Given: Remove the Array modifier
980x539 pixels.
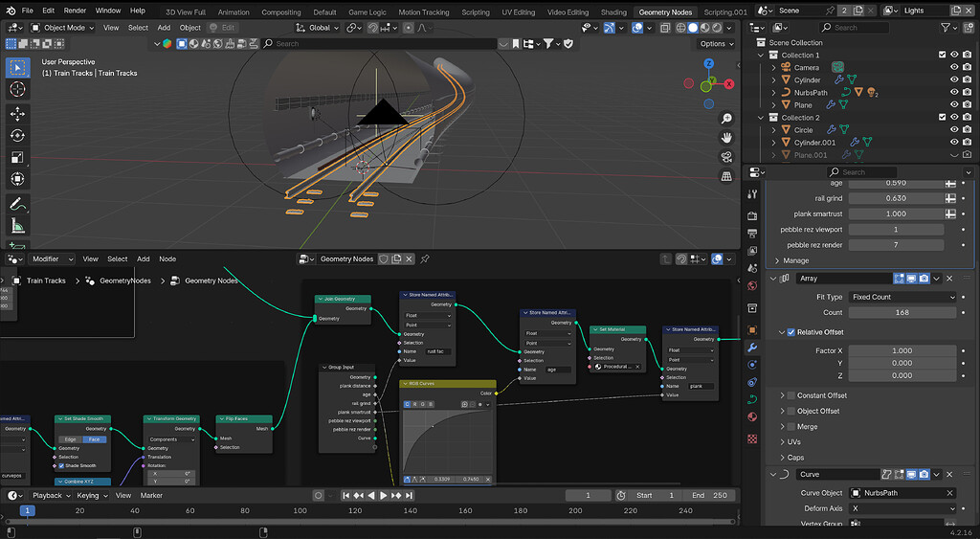Looking at the screenshot, I should coord(949,279).
